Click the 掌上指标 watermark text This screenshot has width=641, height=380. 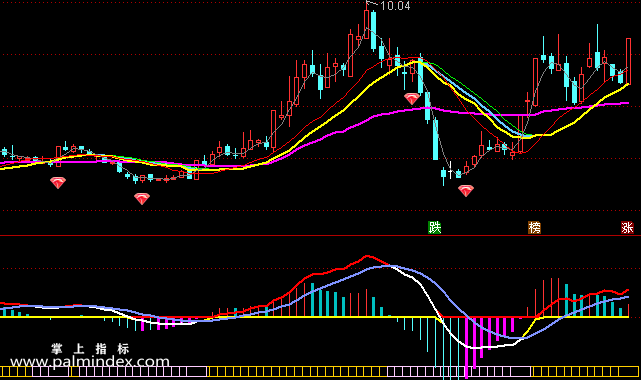coord(90,349)
